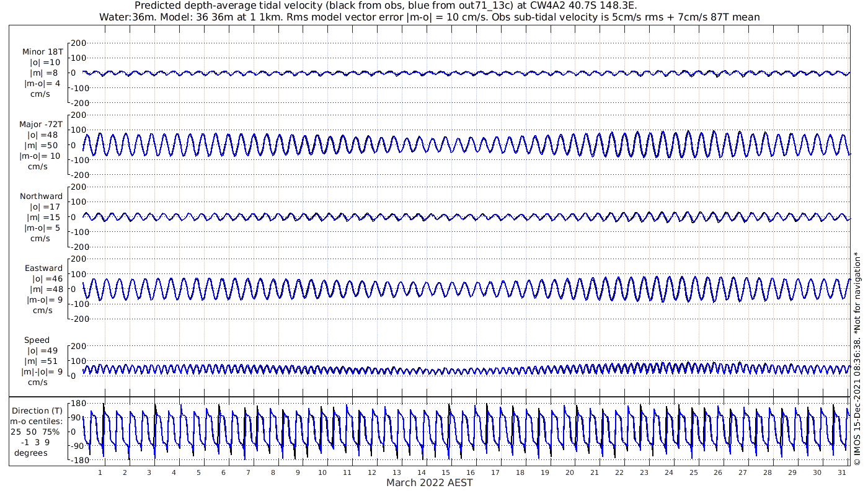Select the "Direction (T)" panel label
The width and height of the screenshot is (868, 496).
click(37, 410)
